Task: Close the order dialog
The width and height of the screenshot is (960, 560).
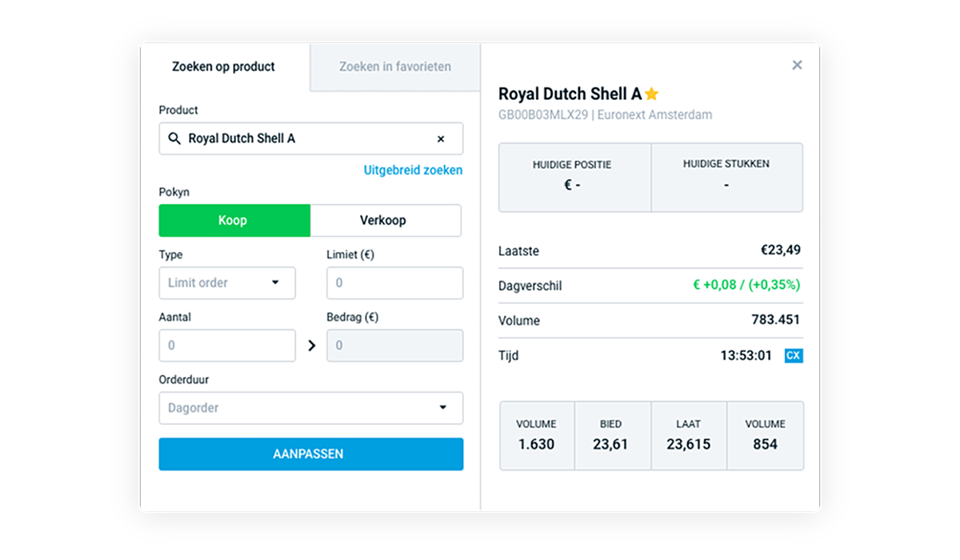Action: point(797,66)
